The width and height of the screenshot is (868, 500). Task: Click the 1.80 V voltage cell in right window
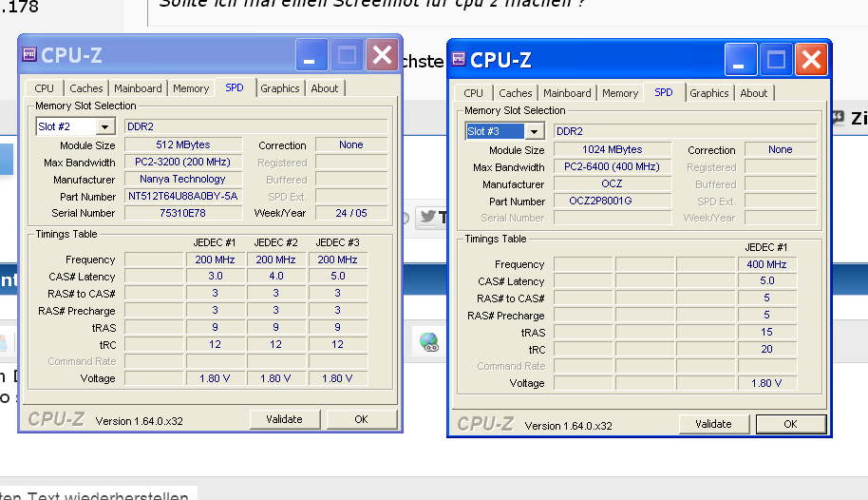pos(766,383)
